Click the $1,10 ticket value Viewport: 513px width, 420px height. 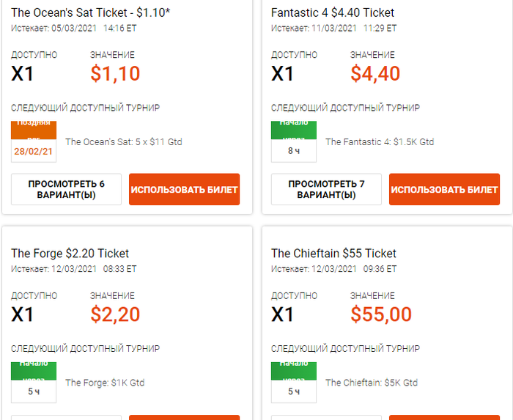pyautogui.click(x=115, y=73)
